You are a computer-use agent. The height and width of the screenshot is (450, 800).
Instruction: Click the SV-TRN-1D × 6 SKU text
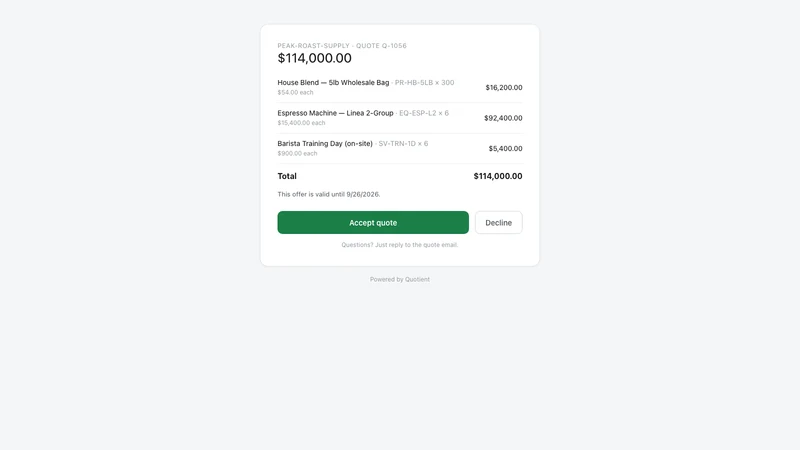pyautogui.click(x=403, y=144)
